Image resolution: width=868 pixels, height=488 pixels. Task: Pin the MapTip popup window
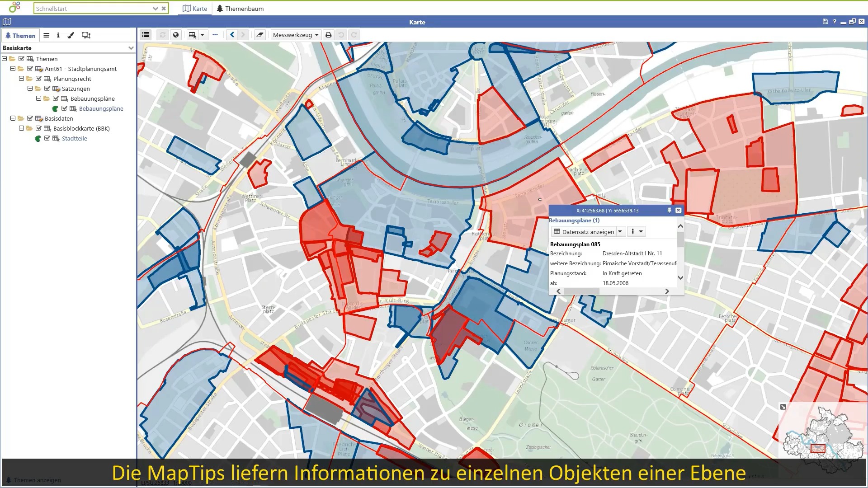(670, 211)
